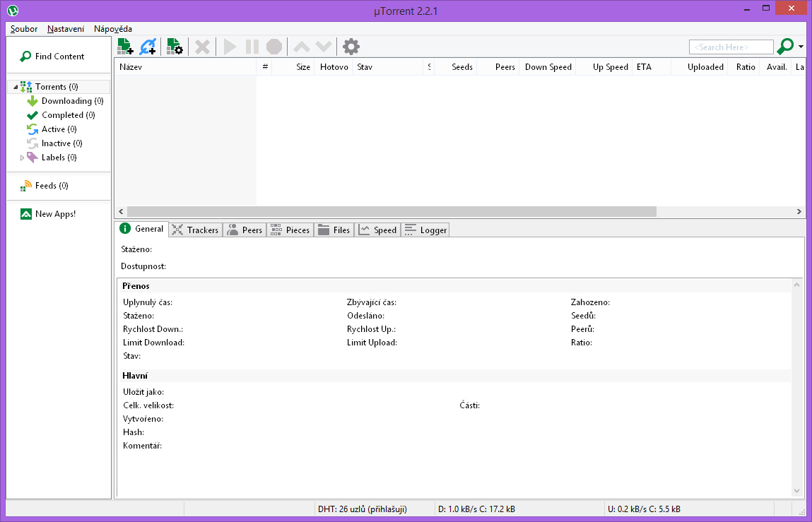Open the Nastavení menu
This screenshot has height=522, width=812.
66,29
